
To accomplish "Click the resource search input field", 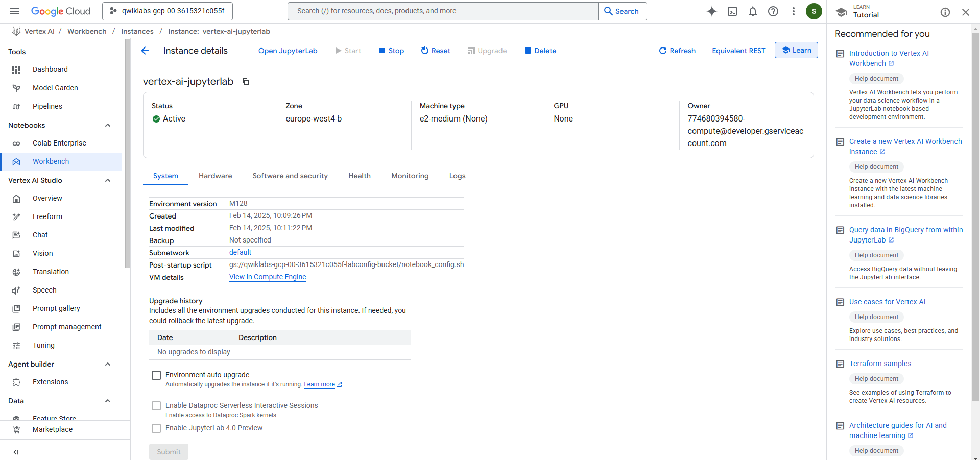I will point(443,11).
